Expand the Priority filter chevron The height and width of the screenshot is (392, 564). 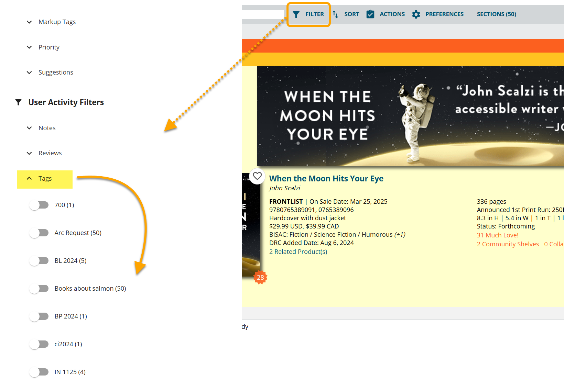pos(29,47)
